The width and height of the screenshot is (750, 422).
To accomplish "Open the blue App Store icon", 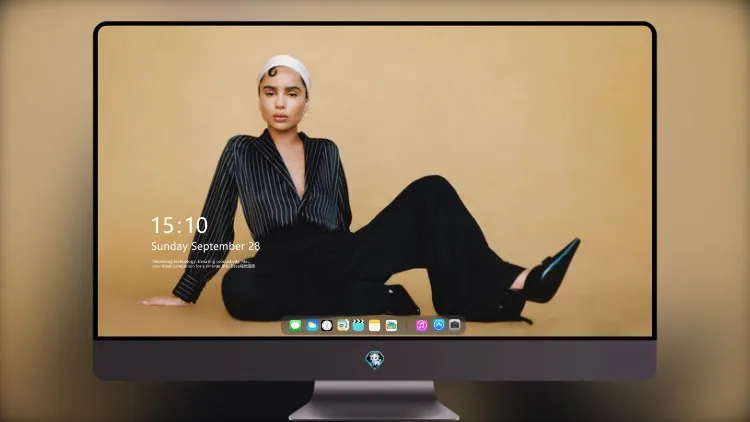I will coord(439,325).
